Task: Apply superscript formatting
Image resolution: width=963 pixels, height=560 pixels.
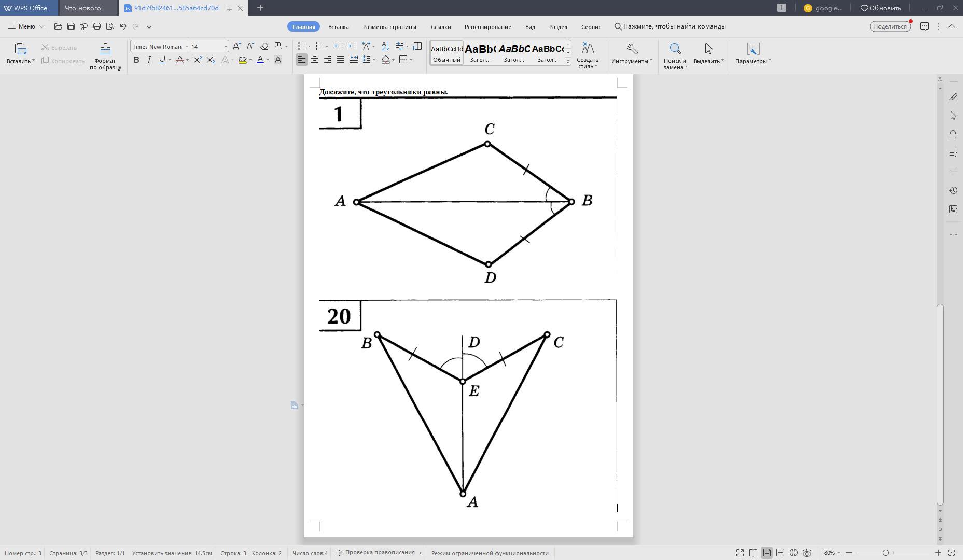Action: [198, 60]
